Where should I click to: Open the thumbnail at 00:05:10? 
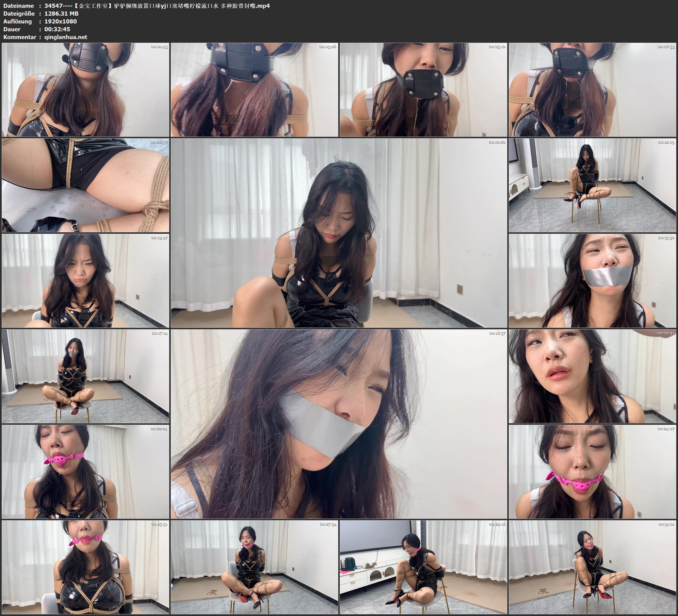pyautogui.click(x=423, y=90)
